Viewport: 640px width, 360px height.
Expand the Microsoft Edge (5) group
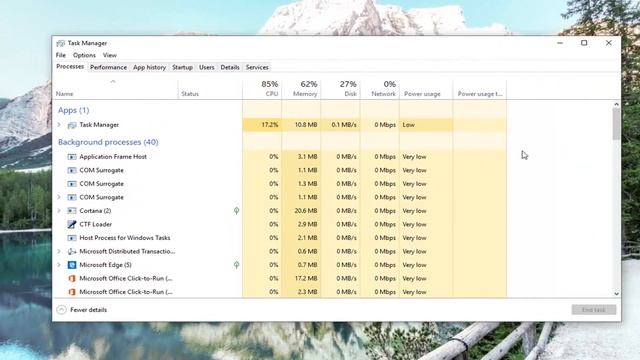[59, 265]
